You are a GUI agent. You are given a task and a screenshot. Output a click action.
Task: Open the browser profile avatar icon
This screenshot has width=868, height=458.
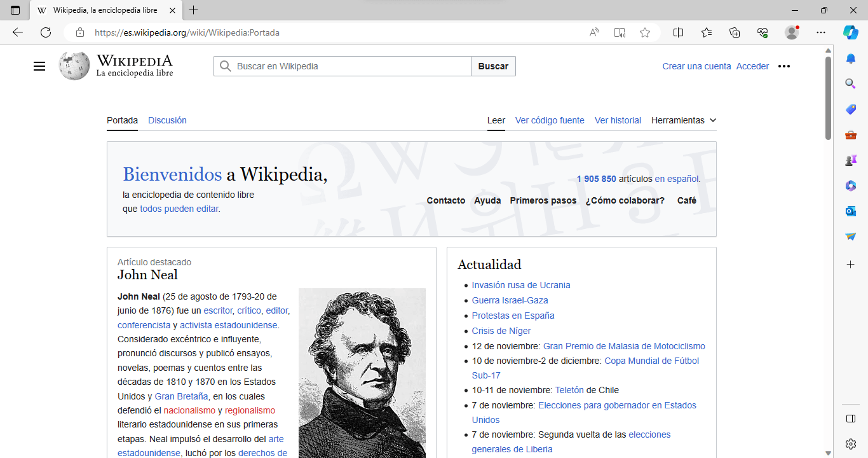(x=792, y=32)
